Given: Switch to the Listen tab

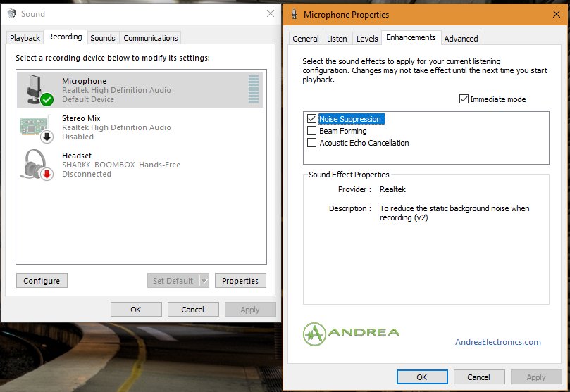Looking at the screenshot, I should [x=337, y=39].
